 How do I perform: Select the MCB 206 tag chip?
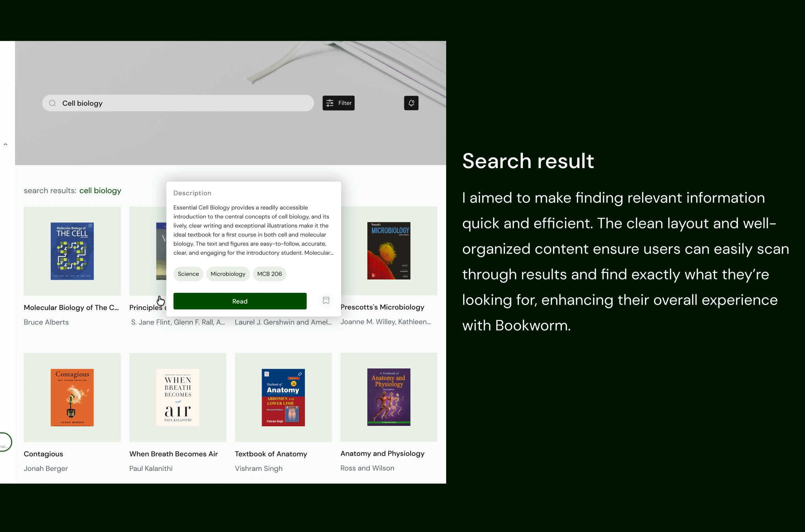pos(269,274)
